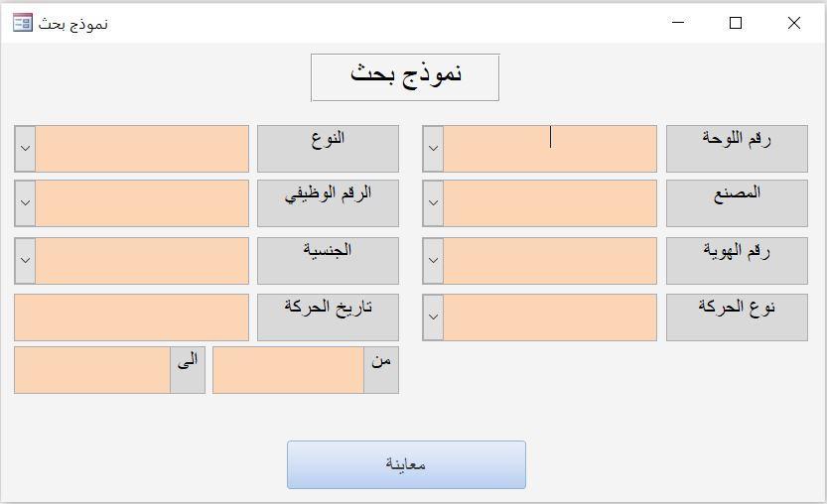This screenshot has height=504, width=827.
Task: Expand the رقم الهوية dropdown list
Action: (433, 261)
